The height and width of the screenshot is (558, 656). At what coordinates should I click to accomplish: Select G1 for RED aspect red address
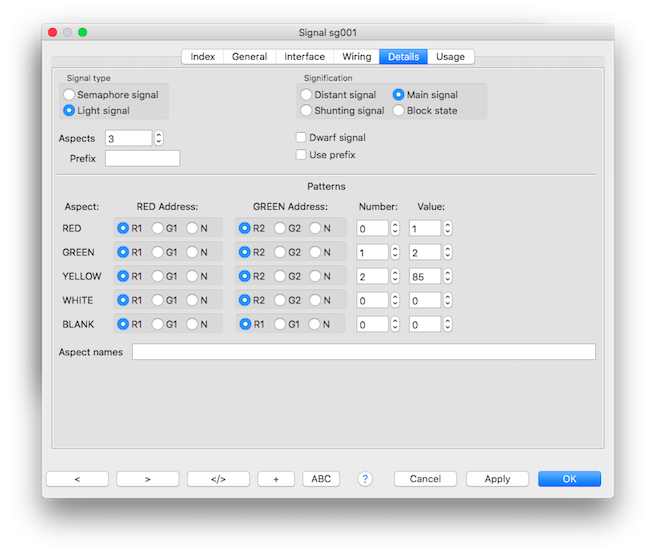(x=158, y=228)
